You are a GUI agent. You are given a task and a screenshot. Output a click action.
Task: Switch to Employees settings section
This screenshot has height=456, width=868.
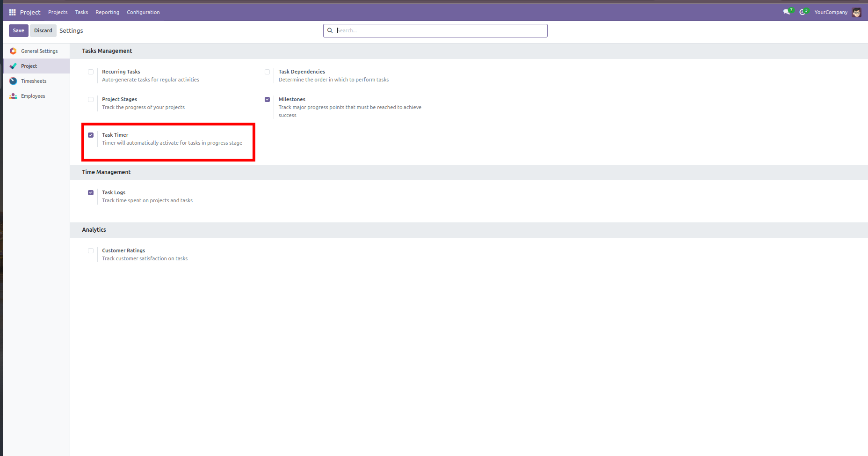36,96
